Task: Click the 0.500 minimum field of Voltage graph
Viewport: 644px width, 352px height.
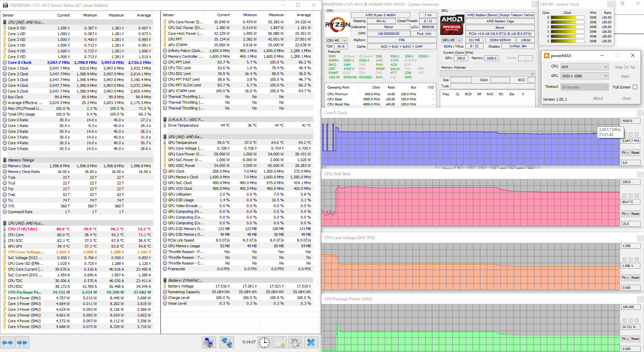Action: click(631, 288)
